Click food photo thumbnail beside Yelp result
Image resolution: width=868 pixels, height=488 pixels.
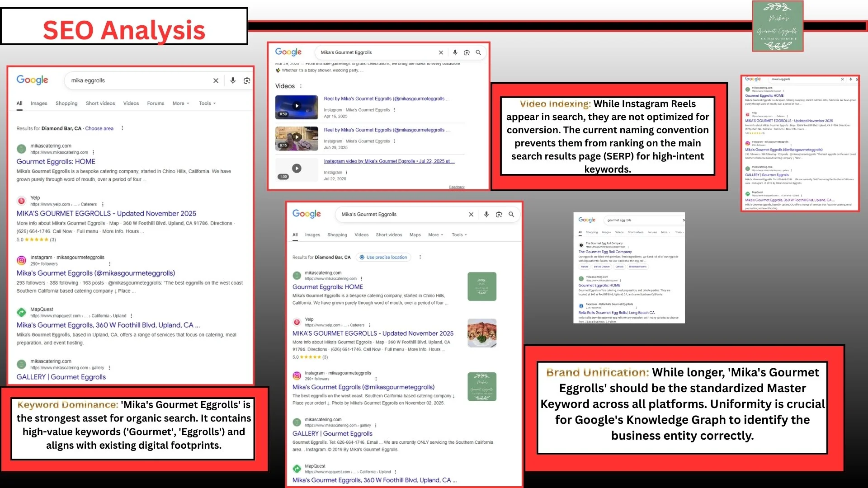pyautogui.click(x=482, y=333)
